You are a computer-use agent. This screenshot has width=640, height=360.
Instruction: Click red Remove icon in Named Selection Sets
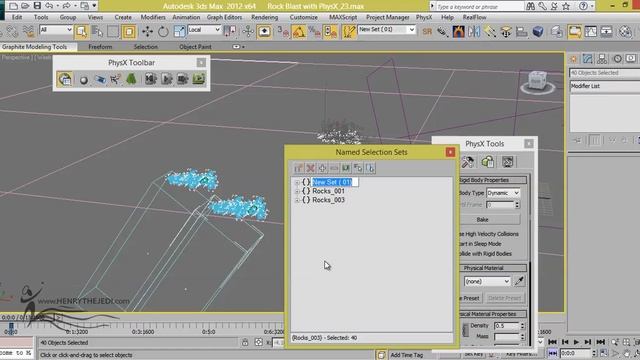[x=310, y=168]
